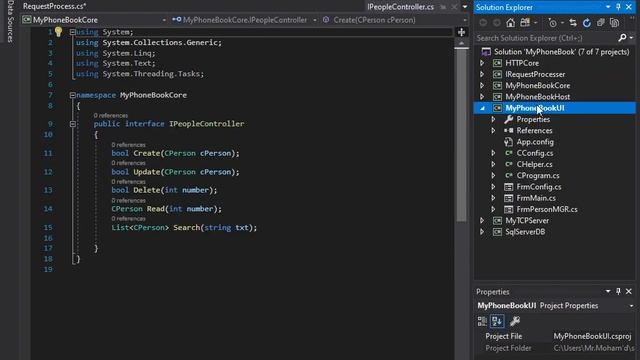Viewport: 640px width, 360px height.
Task: Open the Create(CPerson cPerson) member dropdown
Action: [465, 20]
